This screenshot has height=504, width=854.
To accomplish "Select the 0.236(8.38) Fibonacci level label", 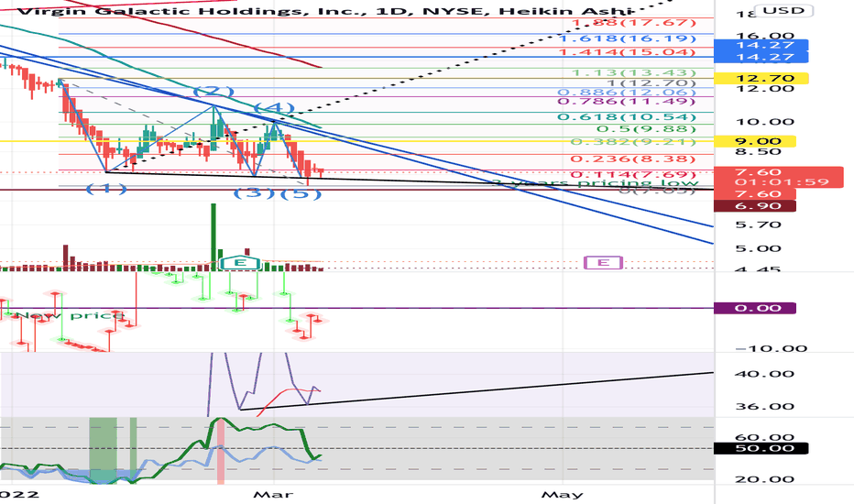I will (x=633, y=159).
